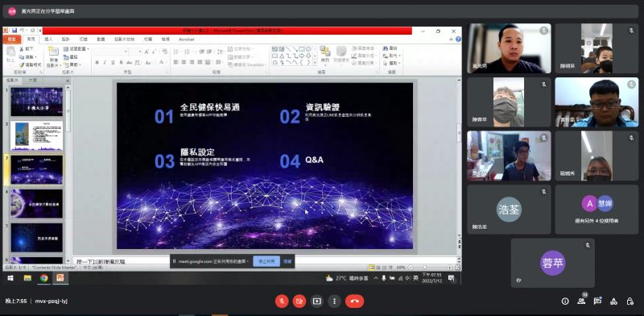Viewport: 644px width, 316px height.
Task: Click the 還有另外 4 位使用者 tile
Action: point(597,210)
